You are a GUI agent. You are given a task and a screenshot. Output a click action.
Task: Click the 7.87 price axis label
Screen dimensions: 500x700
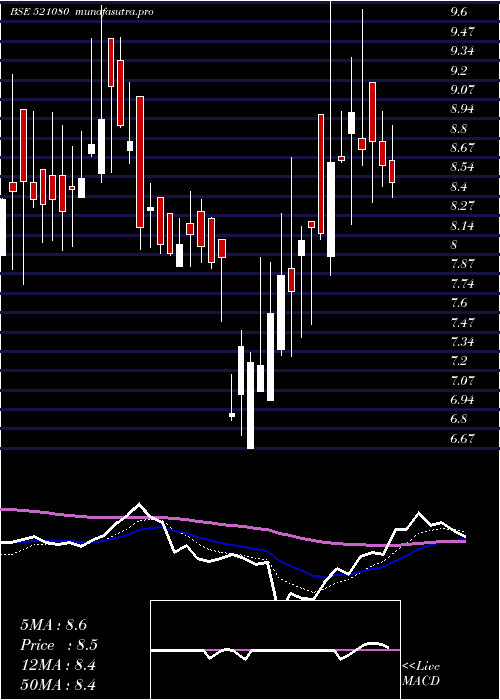click(x=462, y=264)
